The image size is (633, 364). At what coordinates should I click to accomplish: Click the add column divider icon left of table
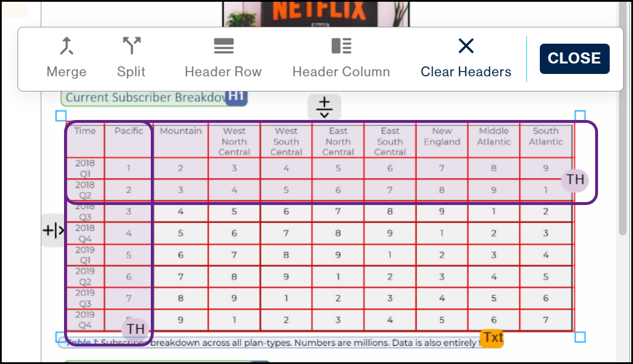coord(54,231)
